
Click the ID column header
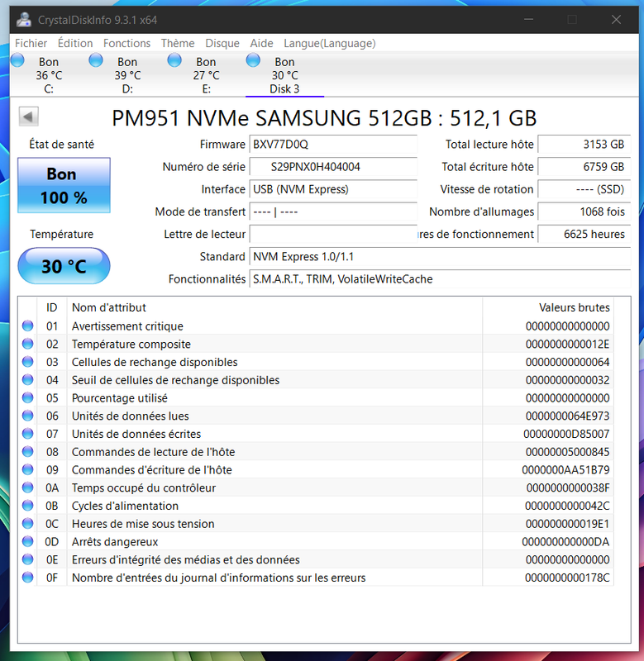(52, 307)
